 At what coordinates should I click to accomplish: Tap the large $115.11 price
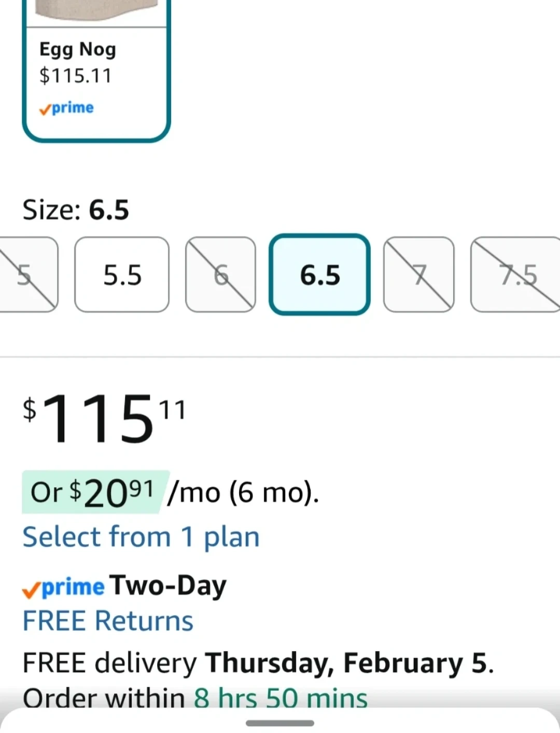pos(104,418)
